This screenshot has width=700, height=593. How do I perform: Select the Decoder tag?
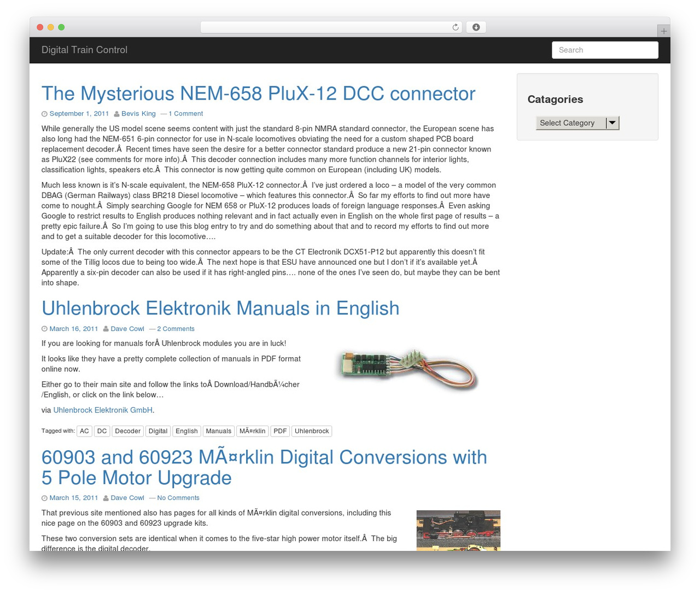[127, 431]
